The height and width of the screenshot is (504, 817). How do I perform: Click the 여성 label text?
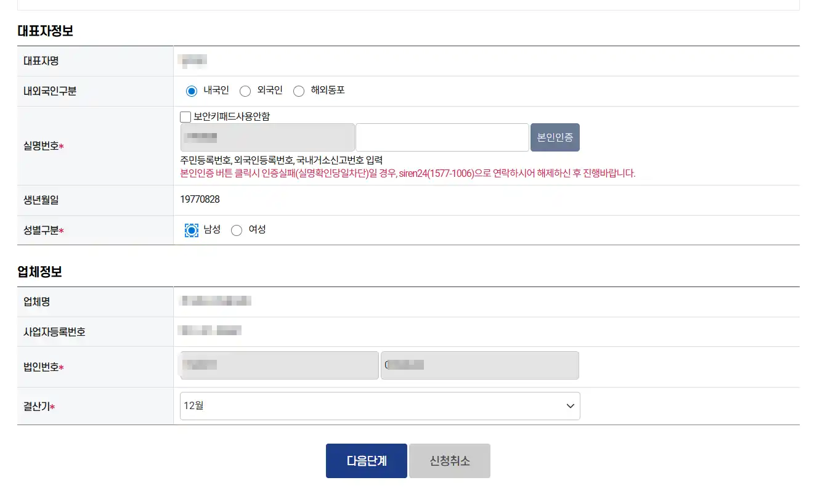pyautogui.click(x=257, y=229)
